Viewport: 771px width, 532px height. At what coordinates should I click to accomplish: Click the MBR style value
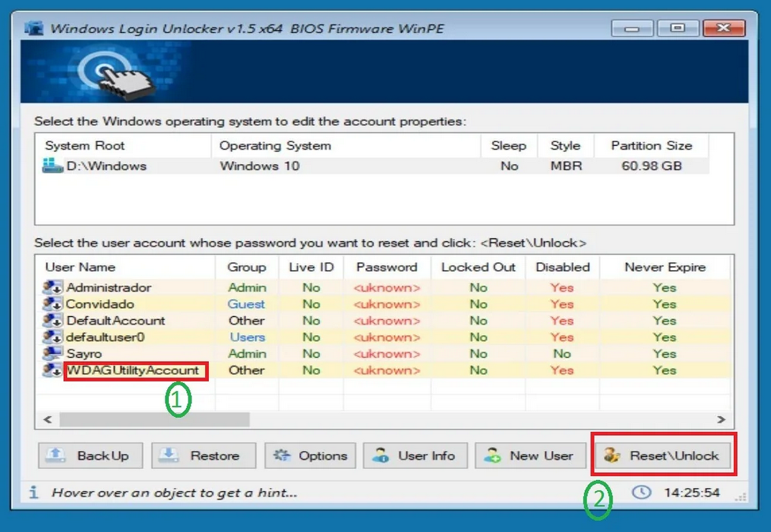566,166
